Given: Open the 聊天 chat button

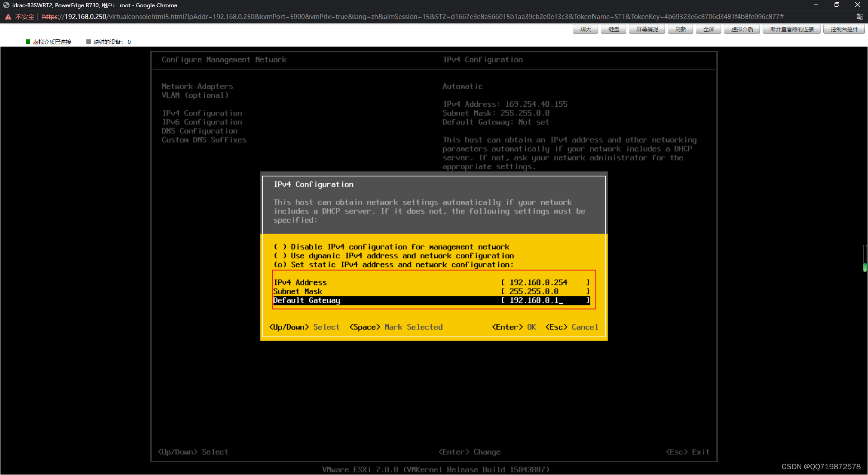Looking at the screenshot, I should (585, 29).
